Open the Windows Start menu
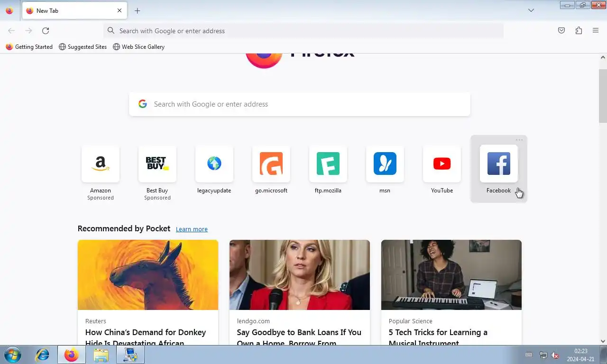Screen dimensions: 607x364 click(13, 355)
